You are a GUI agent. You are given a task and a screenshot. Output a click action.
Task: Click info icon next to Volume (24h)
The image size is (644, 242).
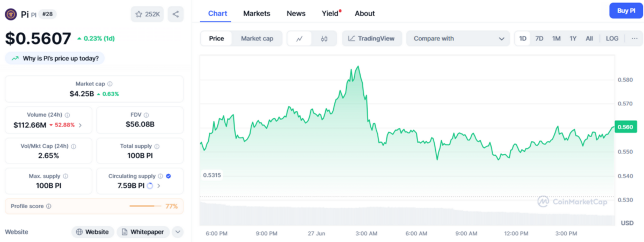tap(68, 115)
